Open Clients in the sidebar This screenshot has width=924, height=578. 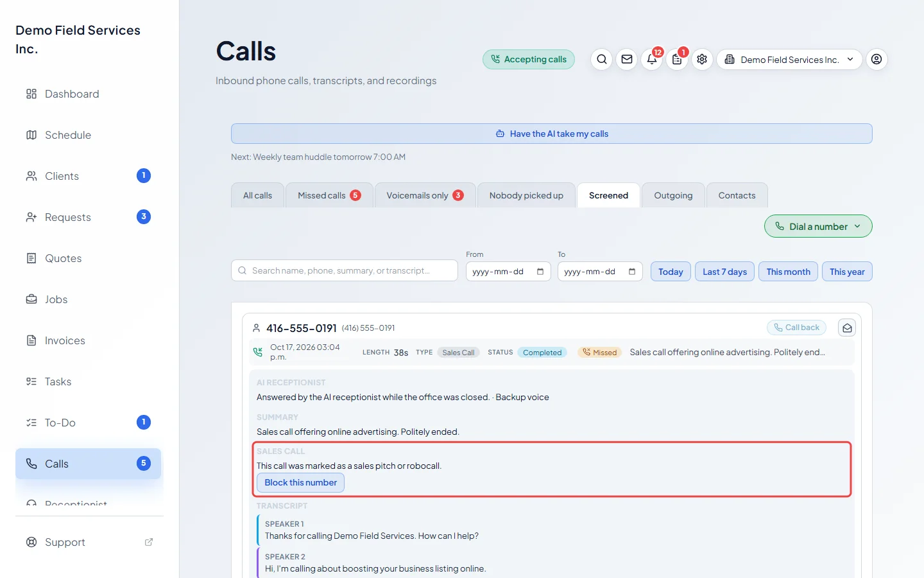(x=88, y=176)
